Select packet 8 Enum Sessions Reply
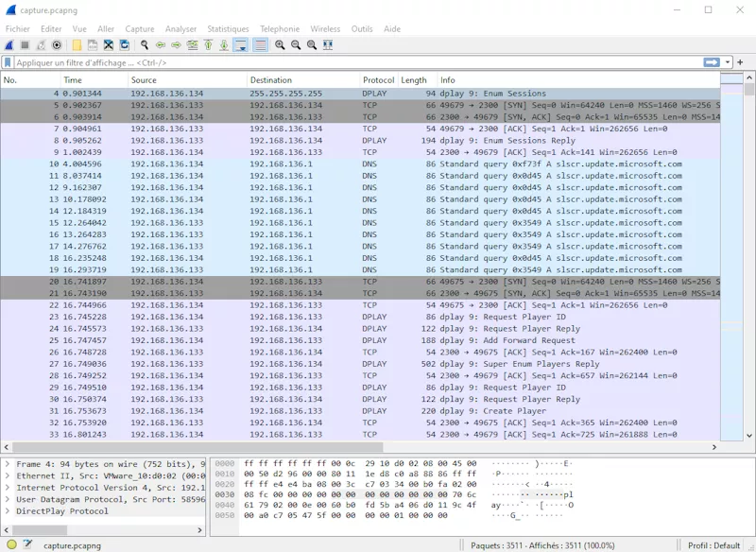This screenshot has height=552, width=756. tap(360, 140)
